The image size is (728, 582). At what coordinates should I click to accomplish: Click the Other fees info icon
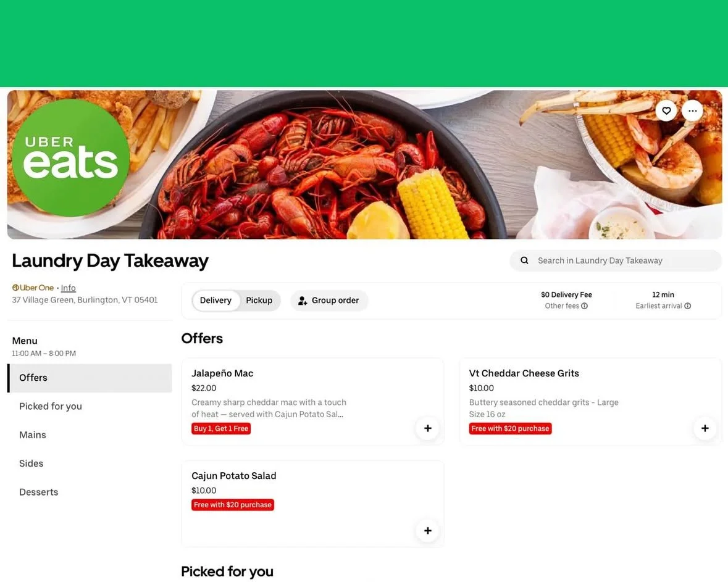tap(585, 306)
